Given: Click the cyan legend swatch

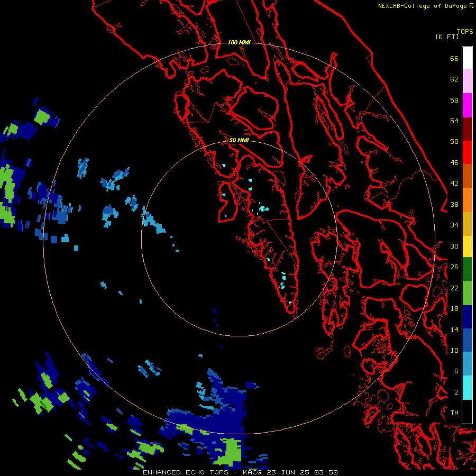Looking at the screenshot, I should (x=467, y=388).
